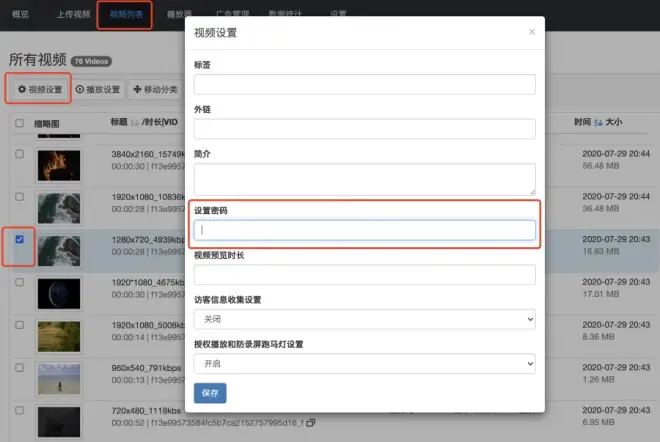
Task: Click the 简介 text area
Action: (x=365, y=179)
